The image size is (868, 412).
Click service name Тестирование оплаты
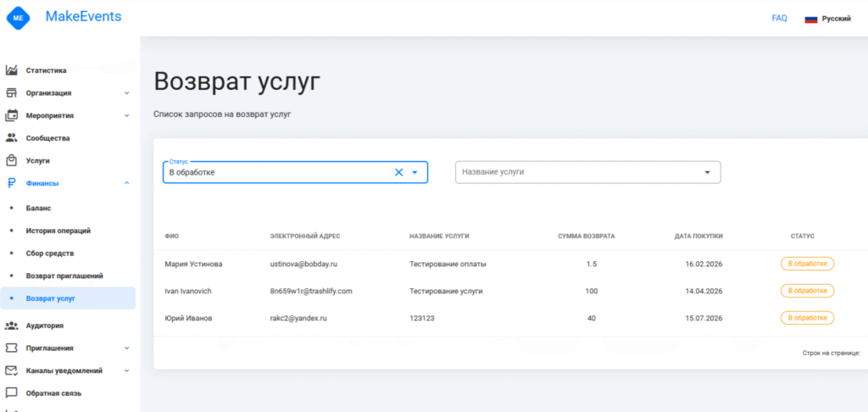pyautogui.click(x=448, y=264)
